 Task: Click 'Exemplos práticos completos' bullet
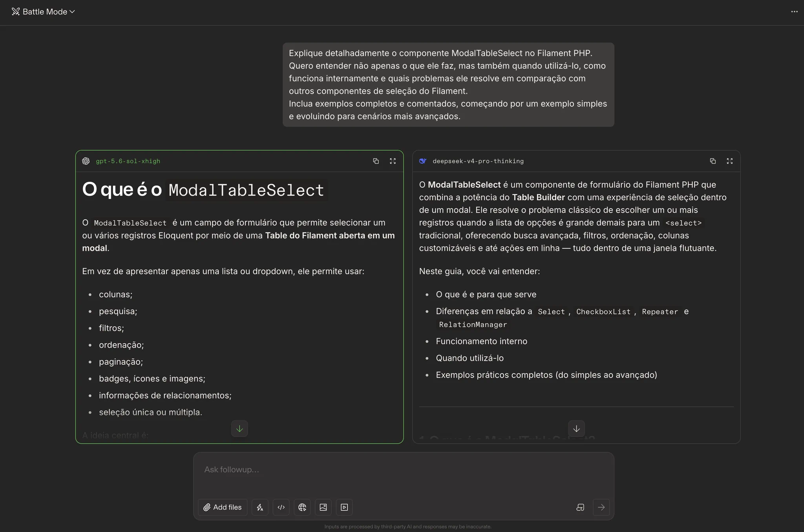pyautogui.click(x=546, y=375)
